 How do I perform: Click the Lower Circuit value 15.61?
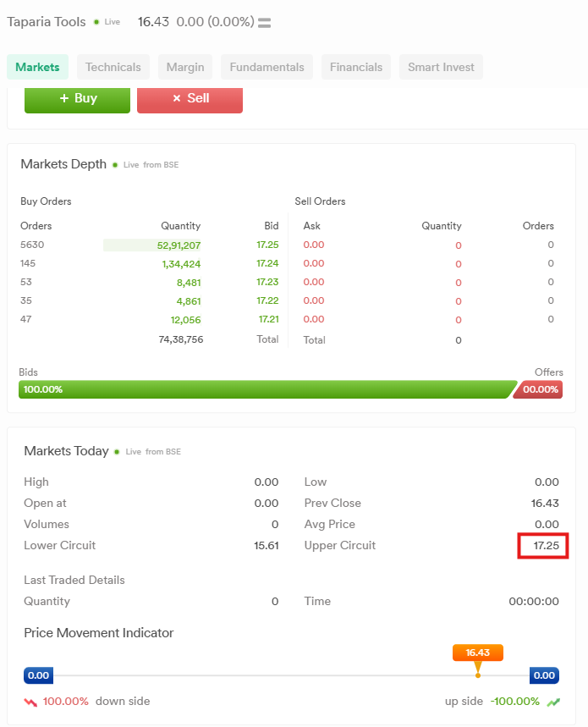tap(267, 546)
